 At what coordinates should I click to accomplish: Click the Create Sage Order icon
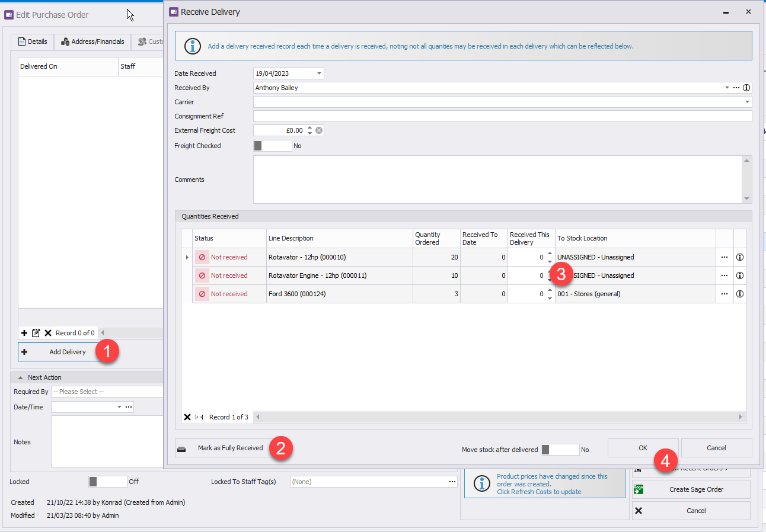(639, 489)
